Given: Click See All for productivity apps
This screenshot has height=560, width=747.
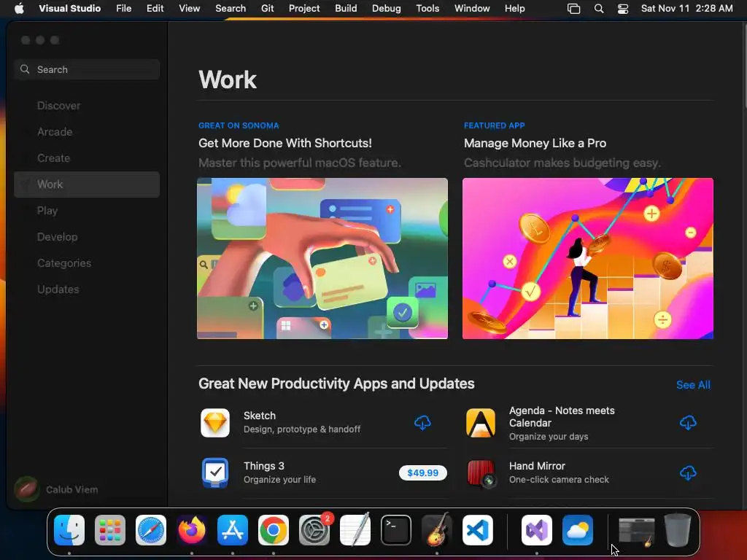Looking at the screenshot, I should (x=693, y=385).
